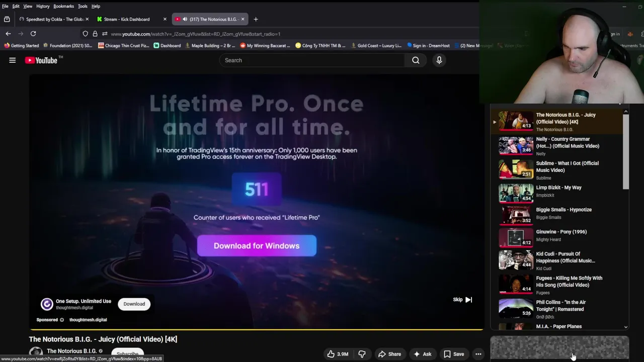Mute the Notorious B.I.G. tab audio icon
Image resolution: width=644 pixels, height=362 pixels.
click(x=185, y=19)
